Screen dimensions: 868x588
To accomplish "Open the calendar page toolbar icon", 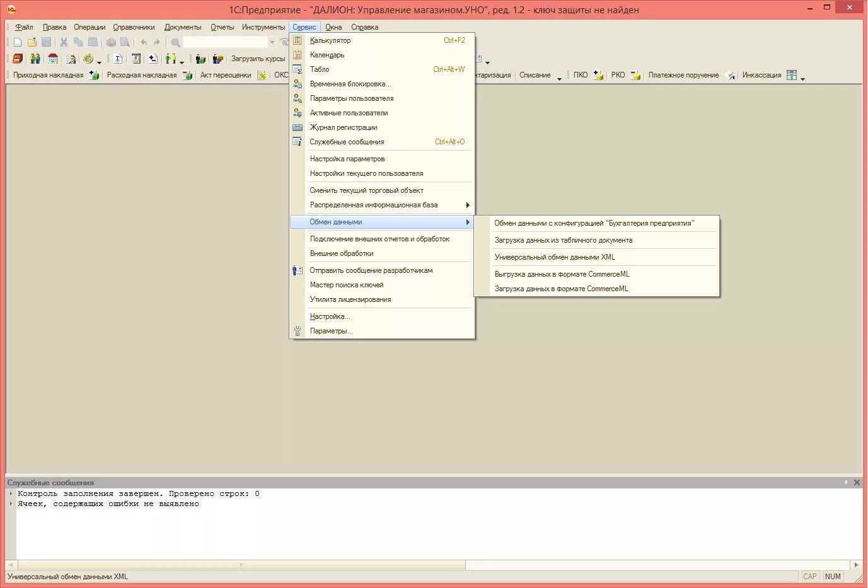I will [x=136, y=59].
